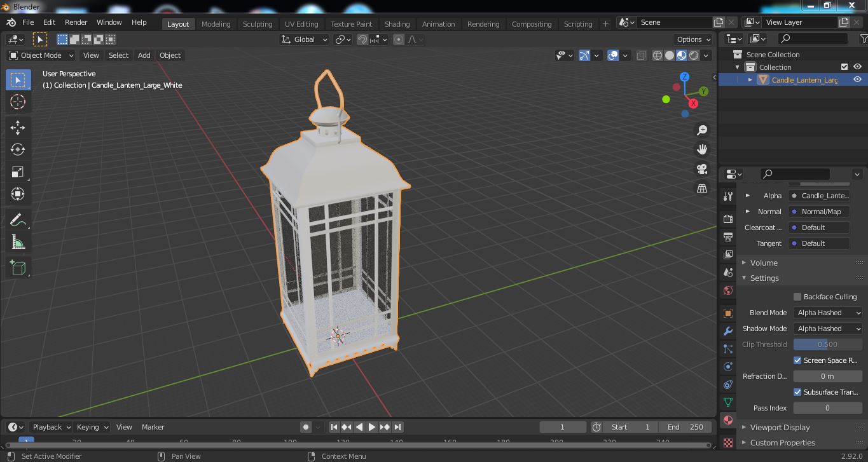Open the Particle properties tab
This screenshot has height=462, width=868.
(x=728, y=349)
